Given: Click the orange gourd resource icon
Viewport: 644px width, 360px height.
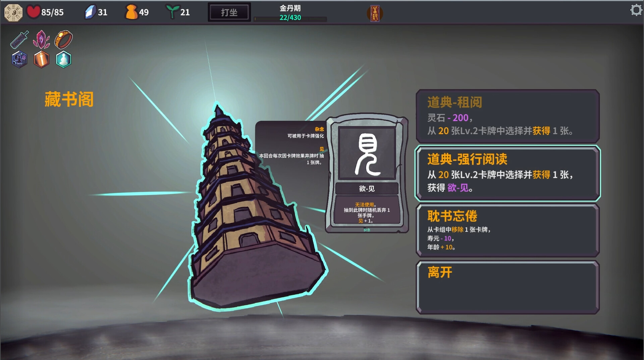Looking at the screenshot, I should click(x=131, y=12).
